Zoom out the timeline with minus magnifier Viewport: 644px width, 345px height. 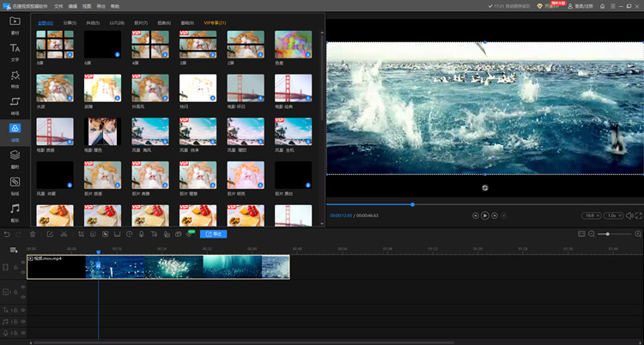click(x=592, y=233)
